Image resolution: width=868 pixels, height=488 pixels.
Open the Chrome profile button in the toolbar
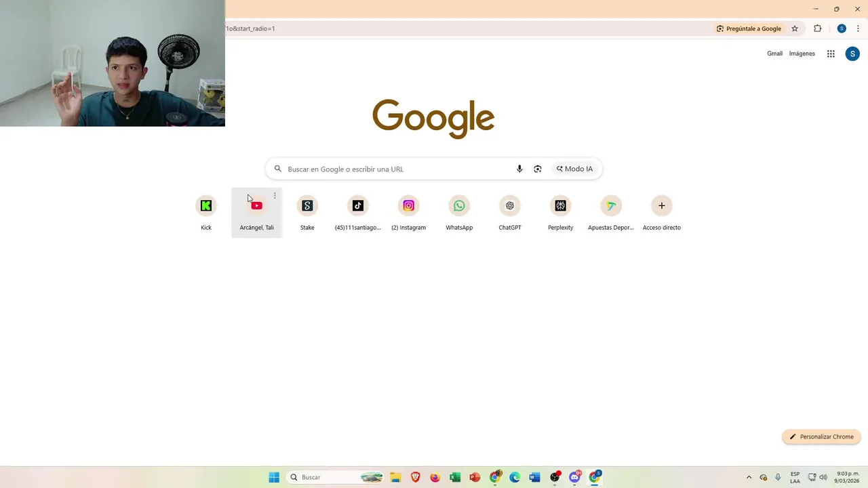point(842,28)
